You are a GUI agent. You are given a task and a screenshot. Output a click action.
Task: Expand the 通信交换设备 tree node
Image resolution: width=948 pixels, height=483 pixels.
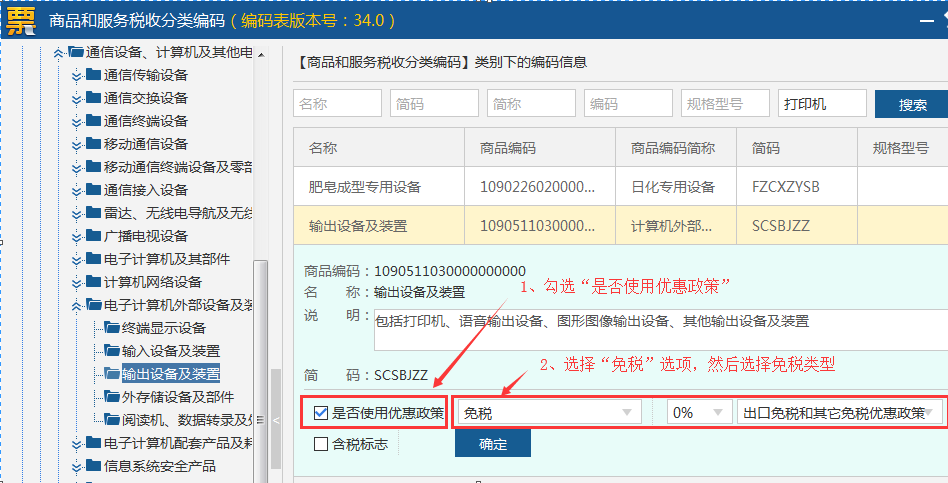point(76,98)
